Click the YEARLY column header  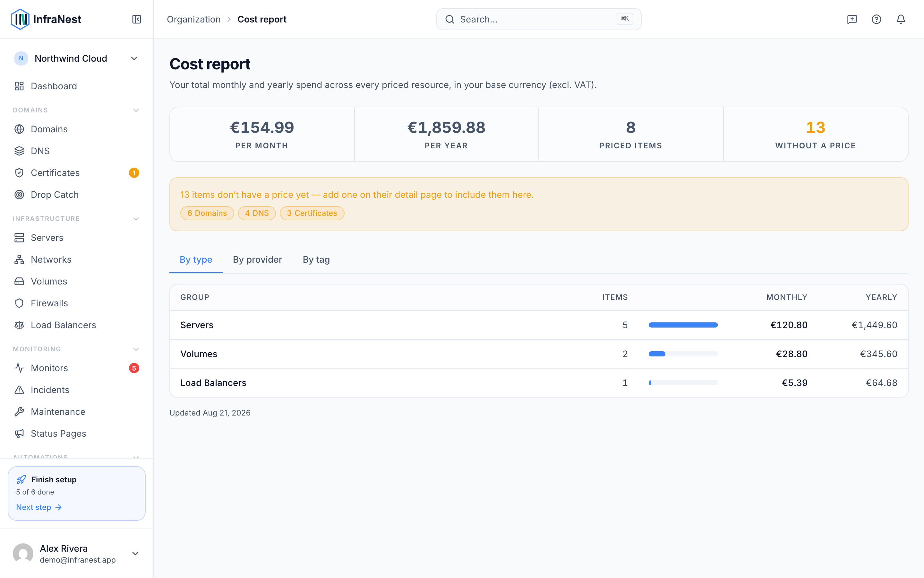pyautogui.click(x=881, y=297)
